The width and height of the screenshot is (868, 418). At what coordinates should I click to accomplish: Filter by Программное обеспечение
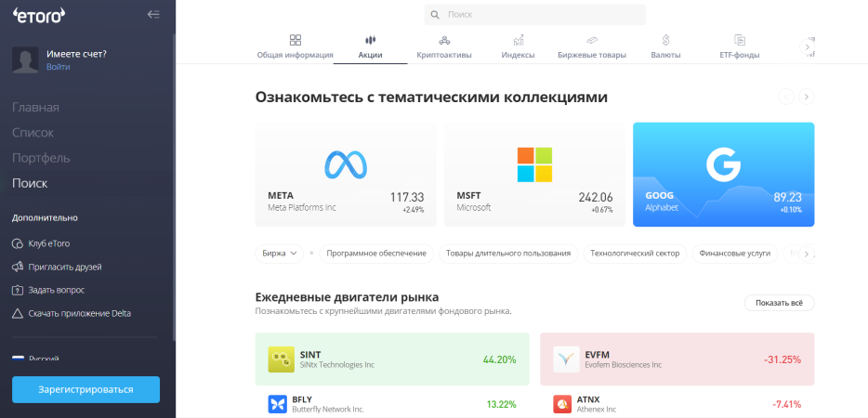pos(376,254)
